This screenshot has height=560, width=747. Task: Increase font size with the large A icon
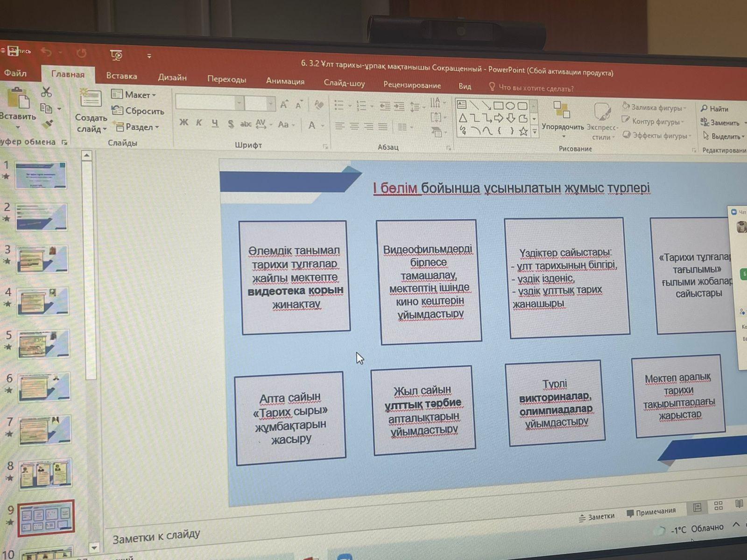click(x=284, y=105)
